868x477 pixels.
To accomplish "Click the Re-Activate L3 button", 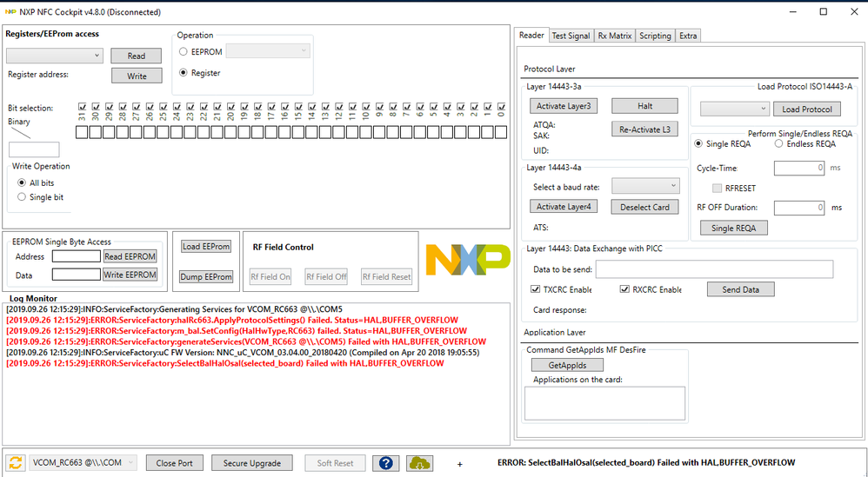I will point(644,129).
